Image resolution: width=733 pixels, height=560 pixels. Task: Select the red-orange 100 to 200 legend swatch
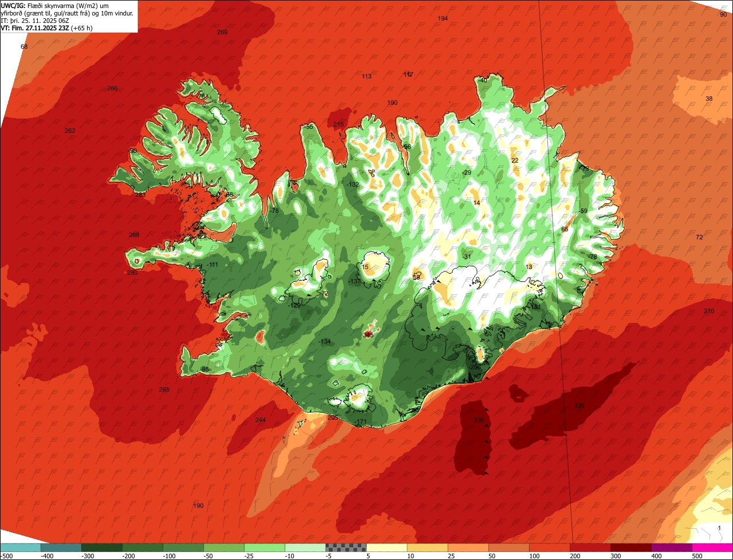click(549, 547)
